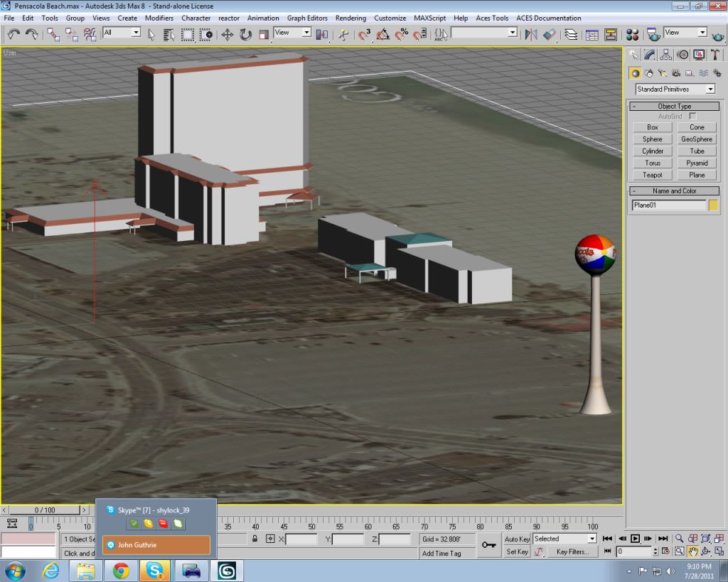Select the Move transform tool
Viewport: 728px width, 582px height.
tap(227, 34)
